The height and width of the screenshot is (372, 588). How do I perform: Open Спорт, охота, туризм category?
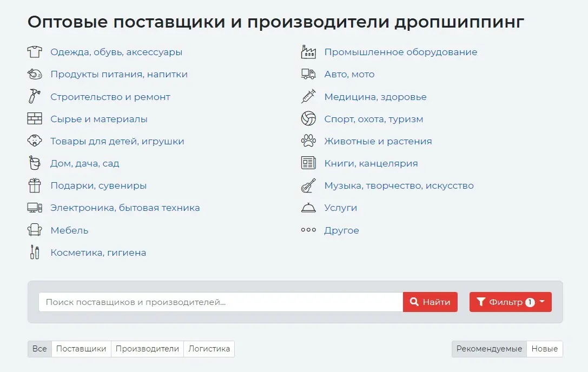click(x=374, y=119)
